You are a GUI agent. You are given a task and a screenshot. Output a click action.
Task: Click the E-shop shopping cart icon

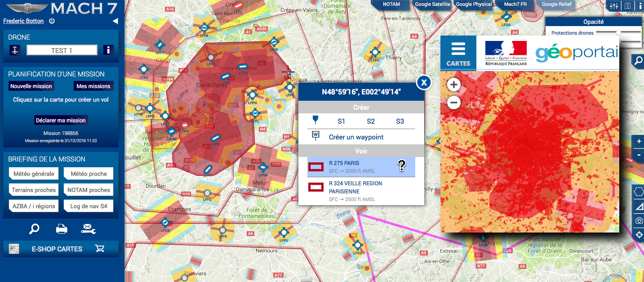[x=100, y=248]
